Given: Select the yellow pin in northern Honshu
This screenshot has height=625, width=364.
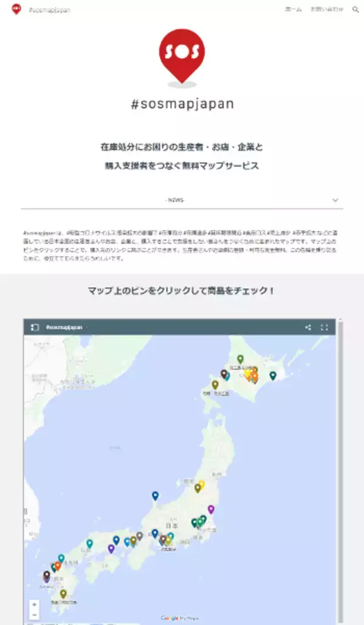Looking at the screenshot, I should [x=201, y=485].
